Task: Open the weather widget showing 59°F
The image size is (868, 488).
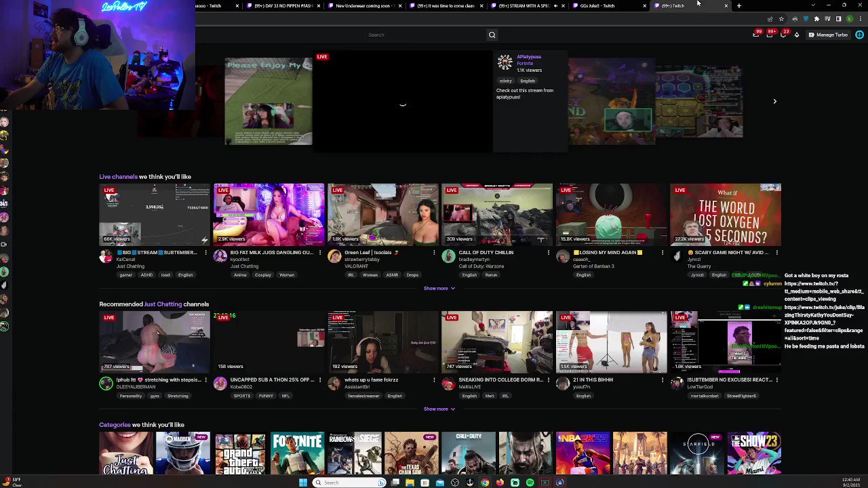Action: click(12, 482)
